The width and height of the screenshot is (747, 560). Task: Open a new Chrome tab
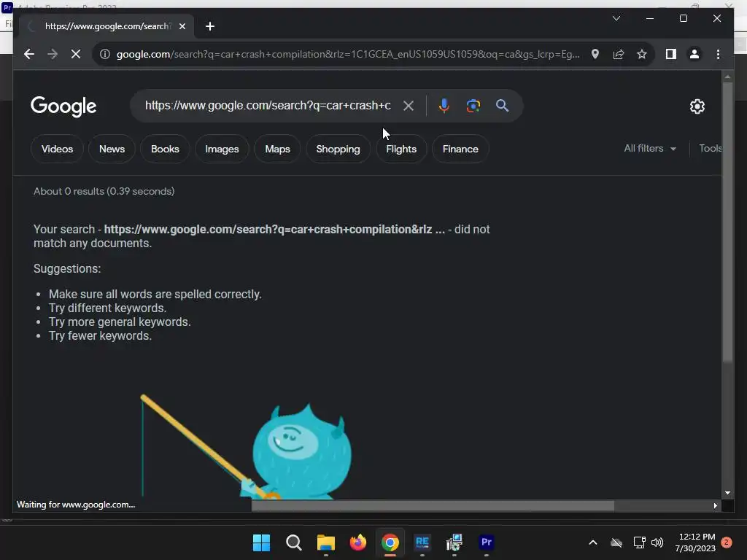pos(209,26)
